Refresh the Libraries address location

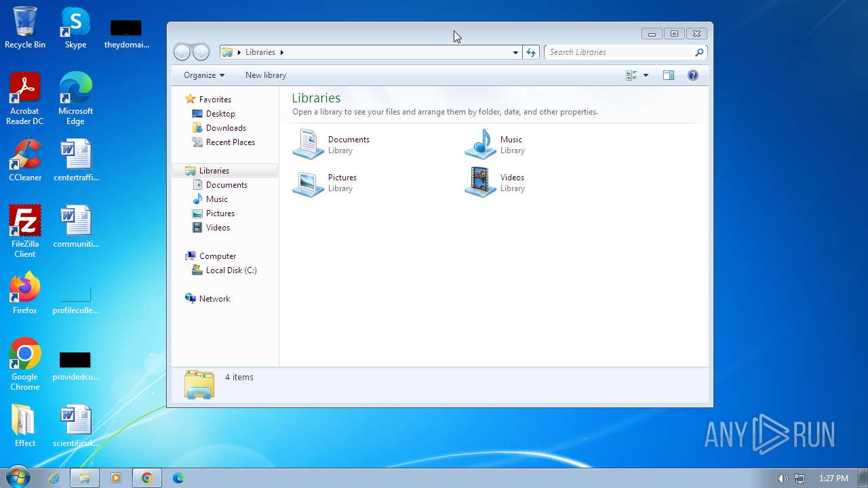[x=530, y=52]
